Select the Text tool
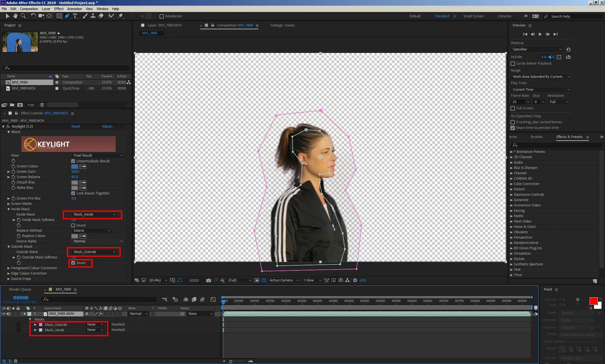The width and height of the screenshot is (605, 364). (x=75, y=16)
